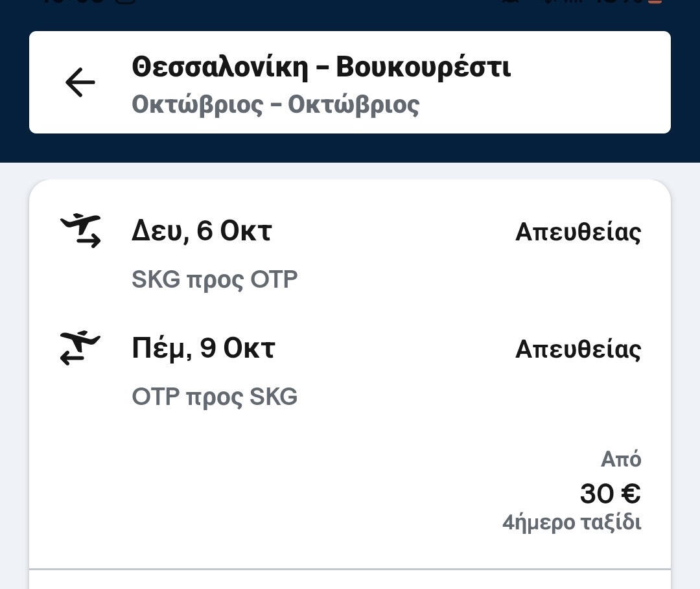Open the Θεσσαλονίκη – Βουκουρέστι route search field
The width and height of the screenshot is (700, 589).
321,67
